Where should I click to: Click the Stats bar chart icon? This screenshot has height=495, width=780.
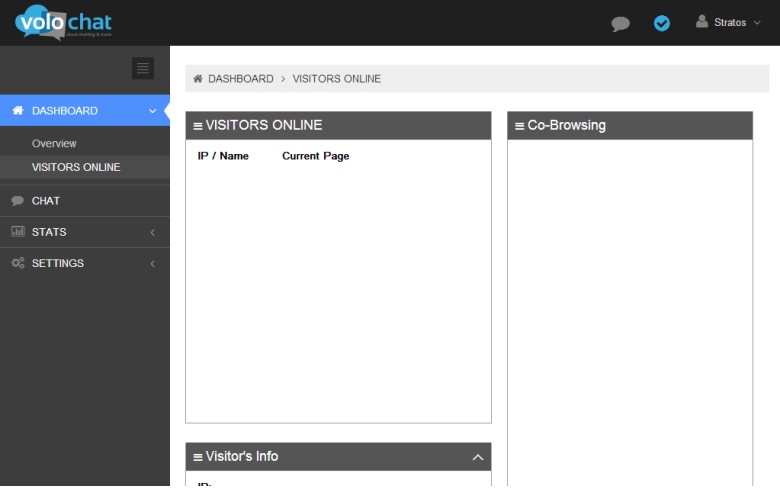17,232
